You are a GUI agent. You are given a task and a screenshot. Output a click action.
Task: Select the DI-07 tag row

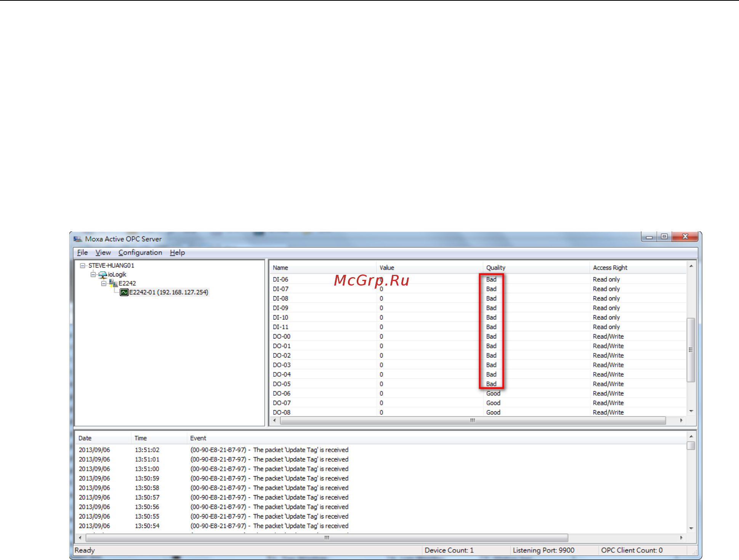[x=478, y=289]
